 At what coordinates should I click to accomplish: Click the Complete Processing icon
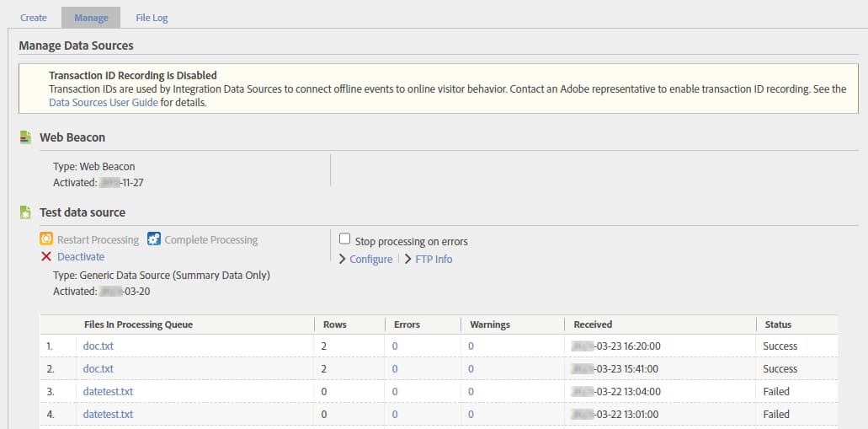tap(154, 239)
